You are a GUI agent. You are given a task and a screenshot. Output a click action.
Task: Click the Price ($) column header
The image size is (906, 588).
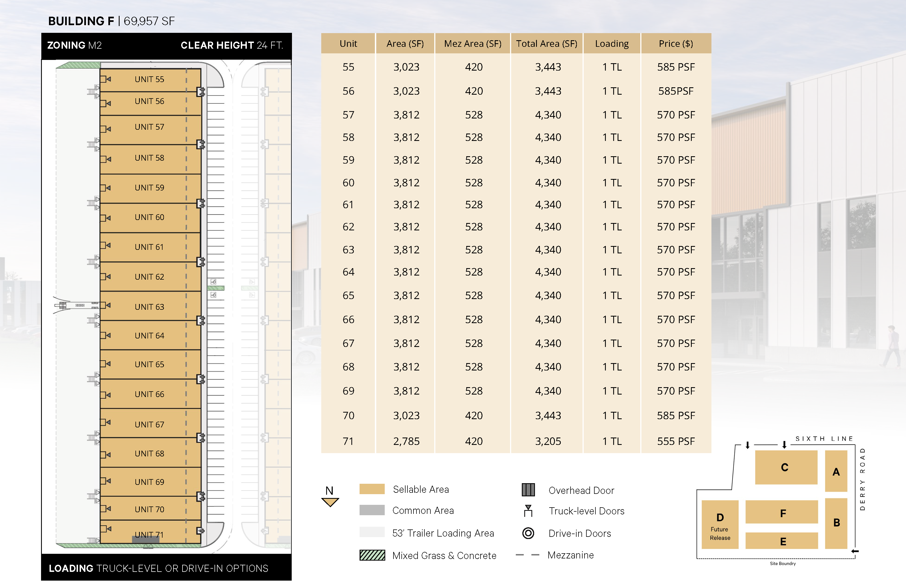pos(676,44)
